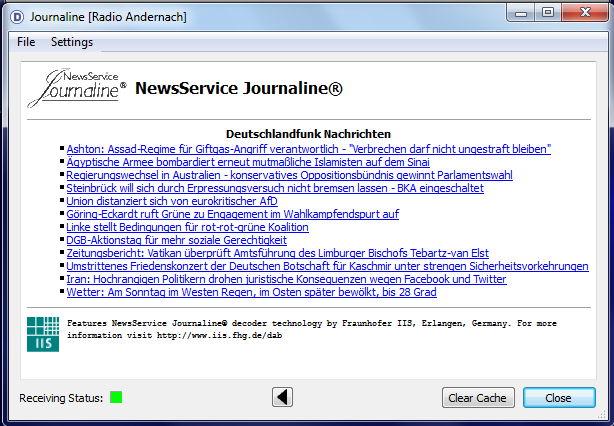Viewport: 614px width, 426px height.
Task: Open the Ägyptische Armee bombardiert news link
Action: [248, 162]
